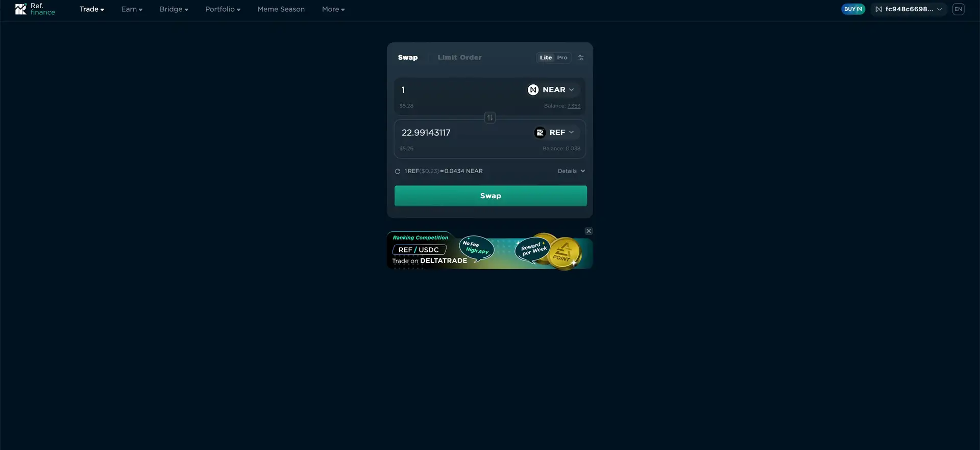Image resolution: width=980 pixels, height=450 pixels.
Task: Change language using EN button
Action: [x=958, y=9]
